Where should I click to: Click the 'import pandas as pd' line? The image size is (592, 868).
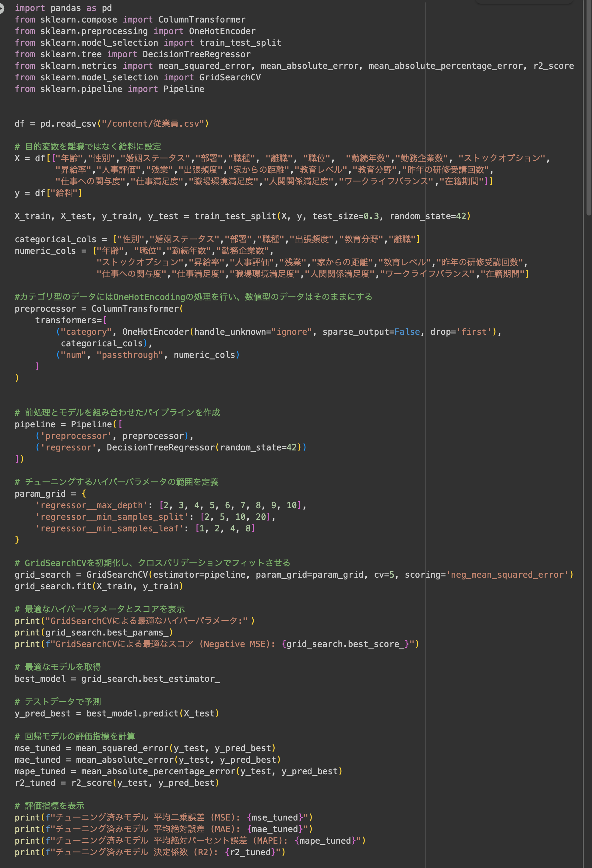pyautogui.click(x=63, y=8)
